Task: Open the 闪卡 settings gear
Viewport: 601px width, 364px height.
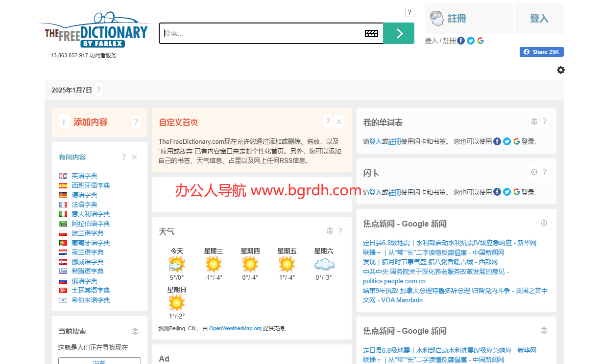Action: [x=534, y=172]
